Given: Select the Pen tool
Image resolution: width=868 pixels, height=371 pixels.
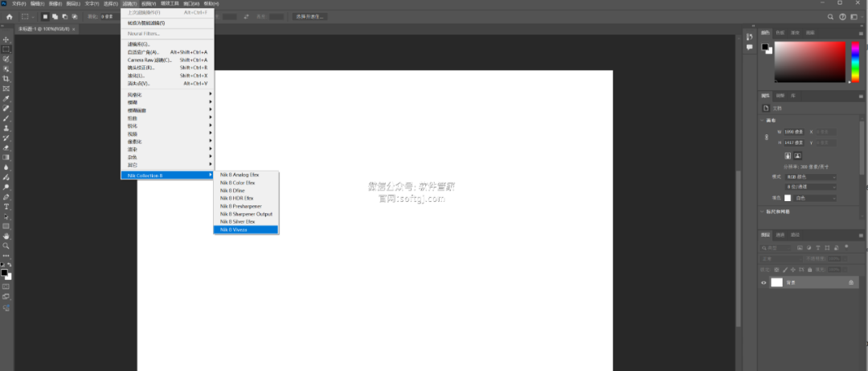Looking at the screenshot, I should pyautogui.click(x=6, y=196).
